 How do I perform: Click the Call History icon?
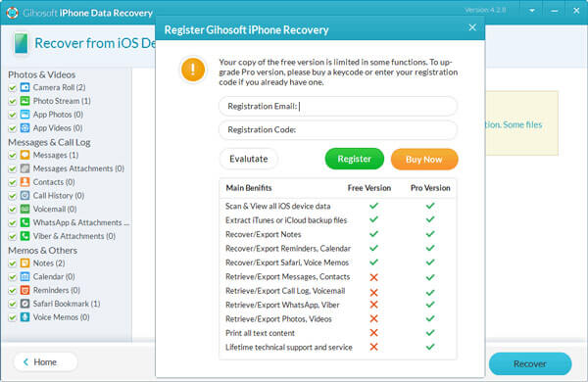[24, 195]
